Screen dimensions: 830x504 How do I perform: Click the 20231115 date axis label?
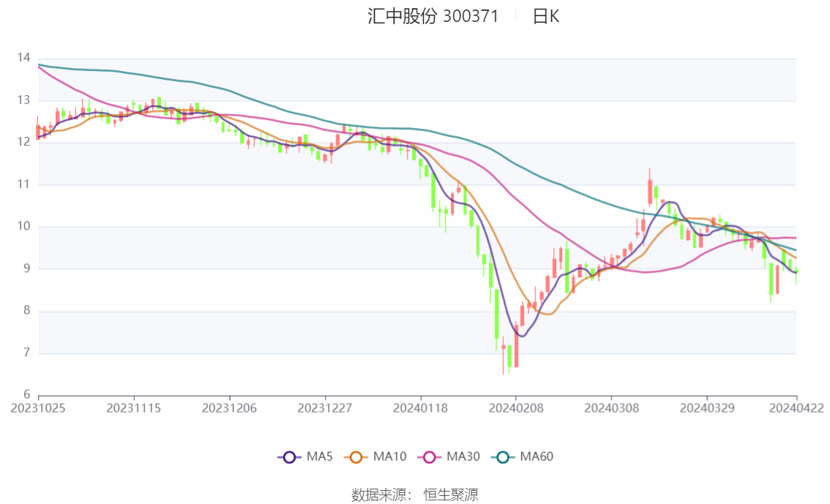tap(133, 408)
